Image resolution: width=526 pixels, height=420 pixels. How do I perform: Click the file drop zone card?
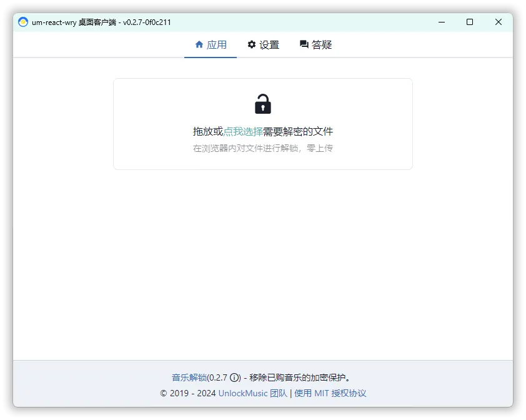pyautogui.click(x=262, y=123)
